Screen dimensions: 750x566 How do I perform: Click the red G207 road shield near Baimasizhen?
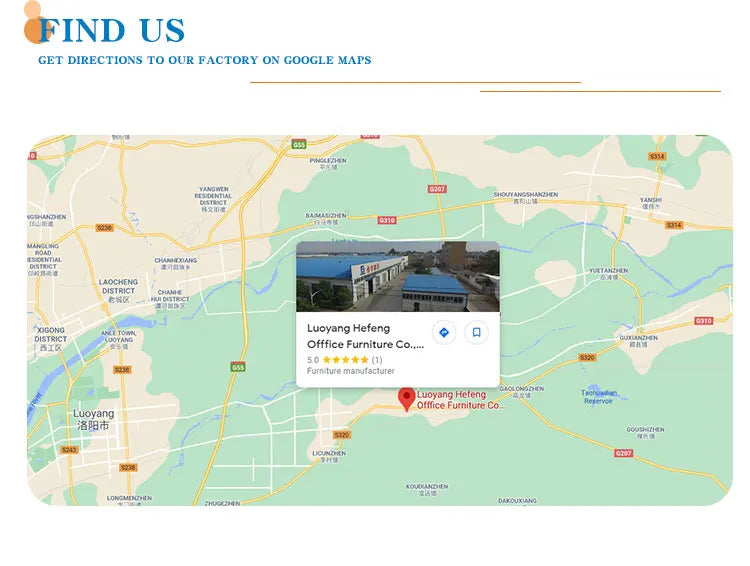437,189
